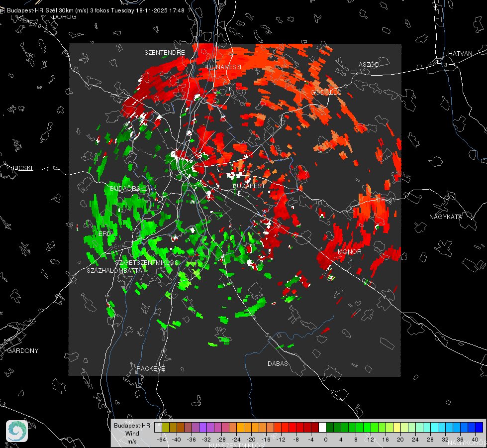
Task: Click the NAGYKÁTA town label
Action: pyautogui.click(x=446, y=217)
